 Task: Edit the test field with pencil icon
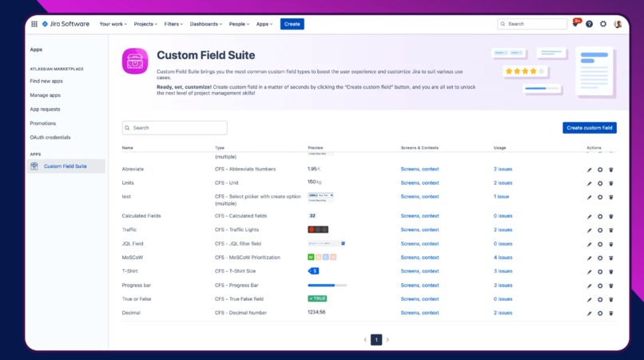(x=590, y=197)
